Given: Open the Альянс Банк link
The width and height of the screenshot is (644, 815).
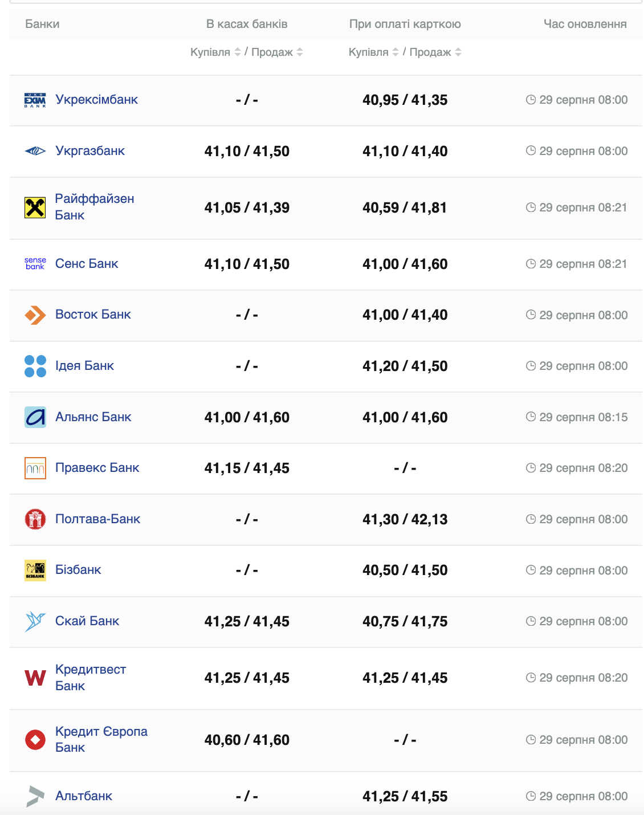Looking at the screenshot, I should [93, 417].
